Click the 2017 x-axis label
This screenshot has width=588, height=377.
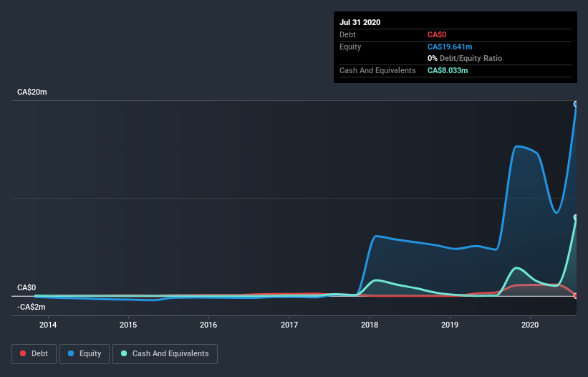(x=289, y=325)
